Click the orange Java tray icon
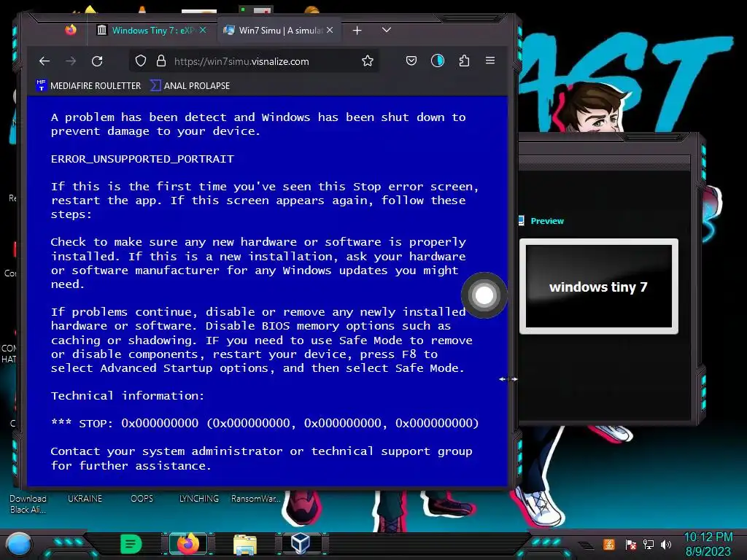The image size is (747, 560). pos(608,544)
